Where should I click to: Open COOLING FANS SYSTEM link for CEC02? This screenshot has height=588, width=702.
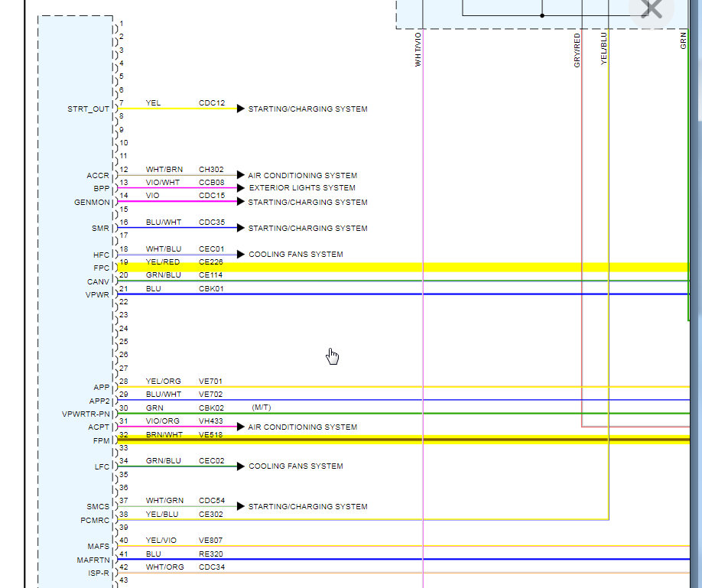click(296, 466)
